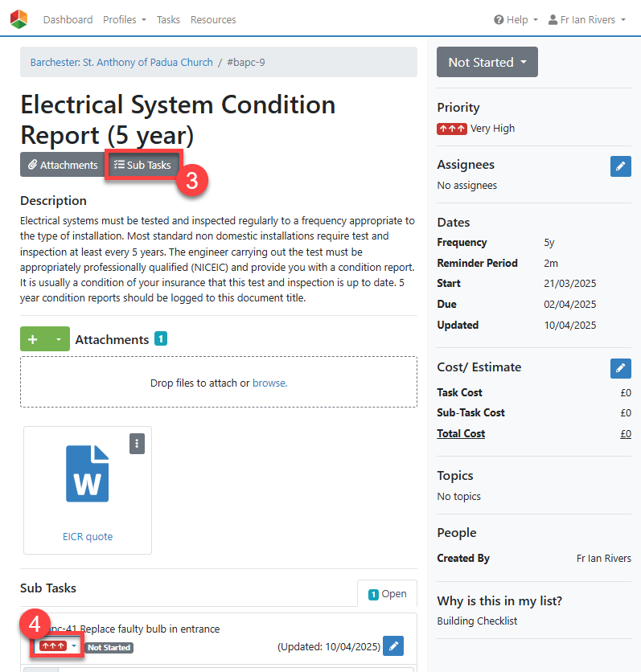Click the Word document icon for EICR quote
The image size is (641, 672).
pos(87,473)
